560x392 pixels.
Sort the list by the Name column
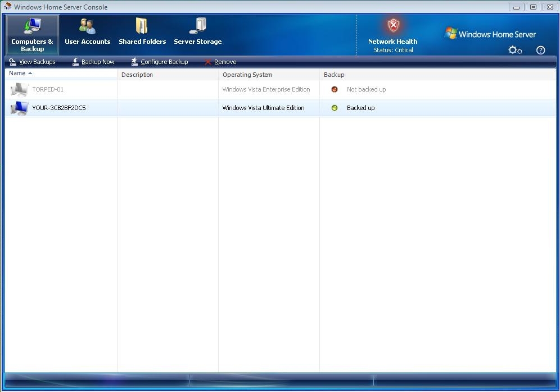coord(17,74)
